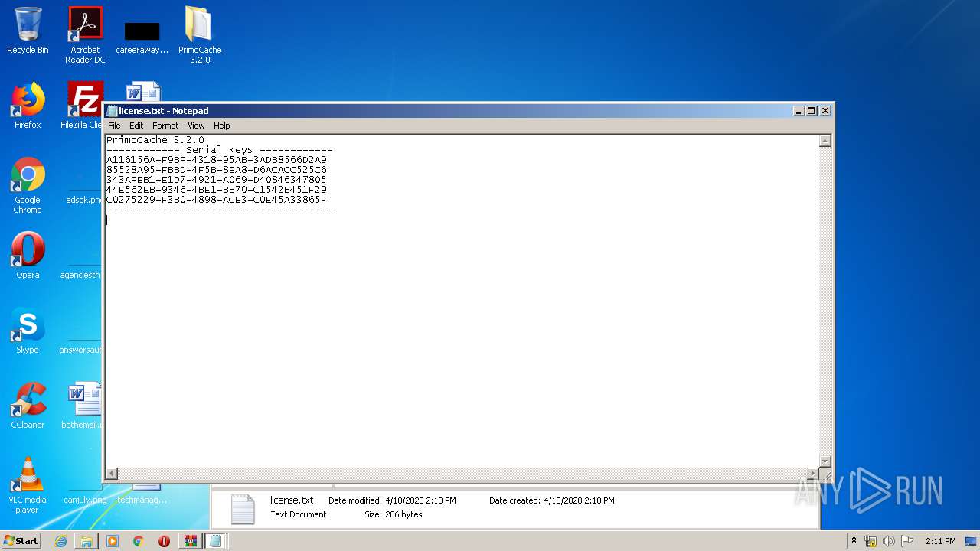Maximize the Notepad window
This screenshot has height=551, width=980.
812,111
